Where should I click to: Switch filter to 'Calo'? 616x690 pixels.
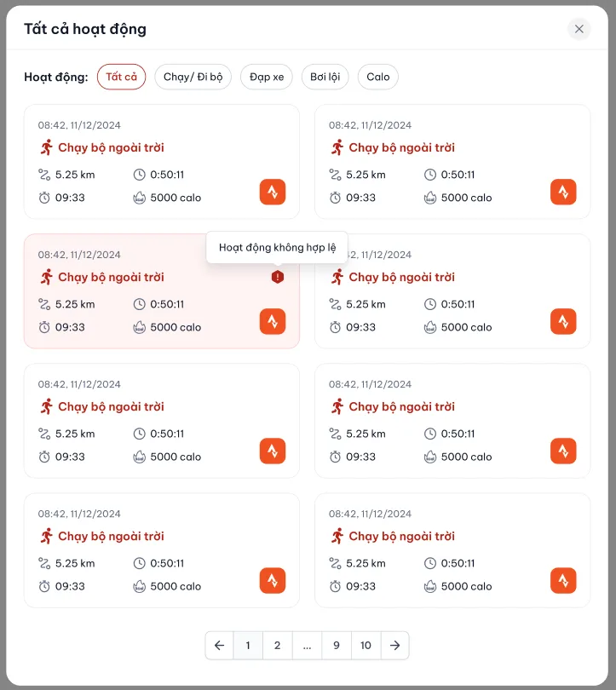(377, 77)
